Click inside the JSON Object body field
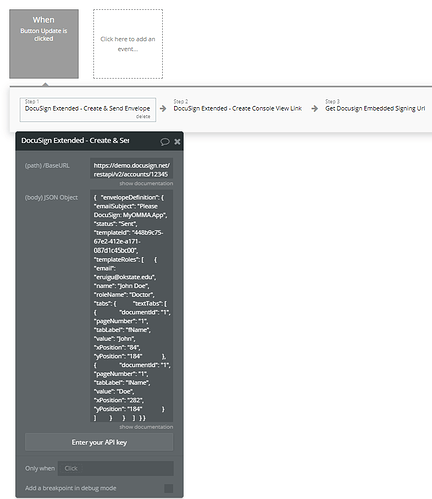 click(x=132, y=306)
